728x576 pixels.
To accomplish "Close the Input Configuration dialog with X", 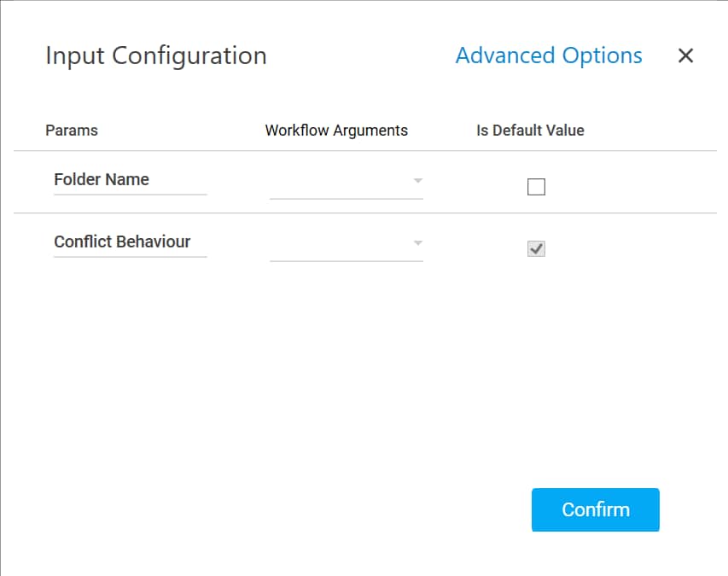I will click(x=685, y=56).
